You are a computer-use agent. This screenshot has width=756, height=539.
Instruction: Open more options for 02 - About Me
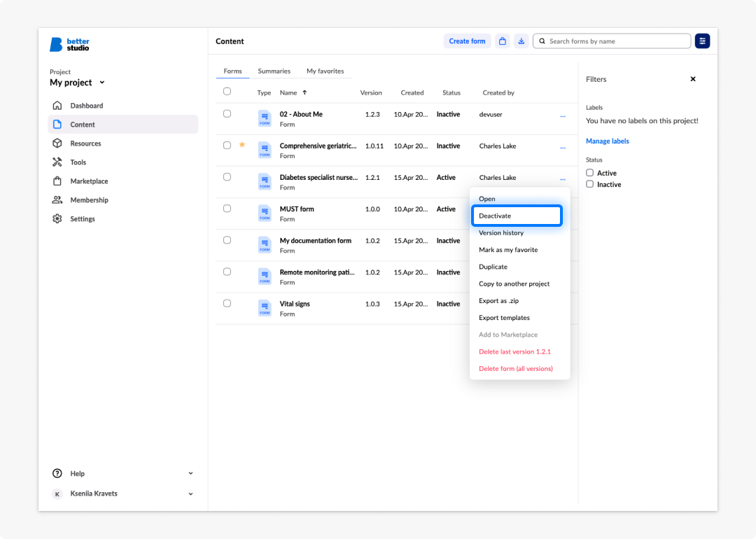[x=563, y=116]
